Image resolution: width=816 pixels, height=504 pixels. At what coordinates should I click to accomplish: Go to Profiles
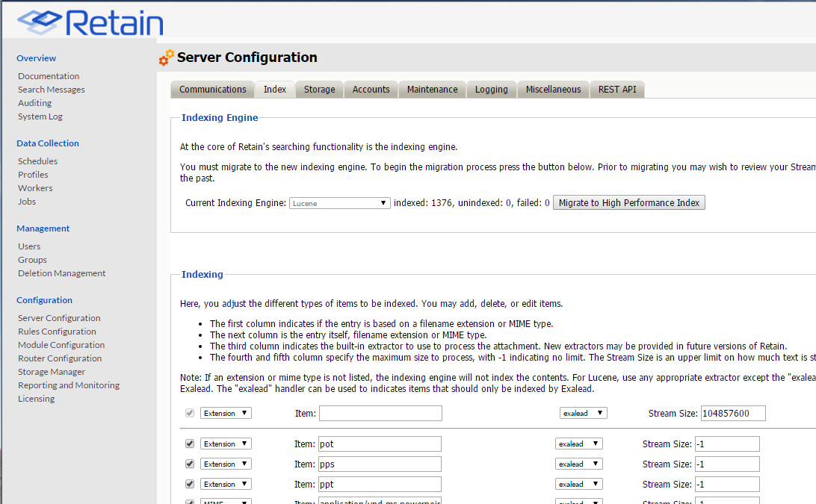pos(33,175)
